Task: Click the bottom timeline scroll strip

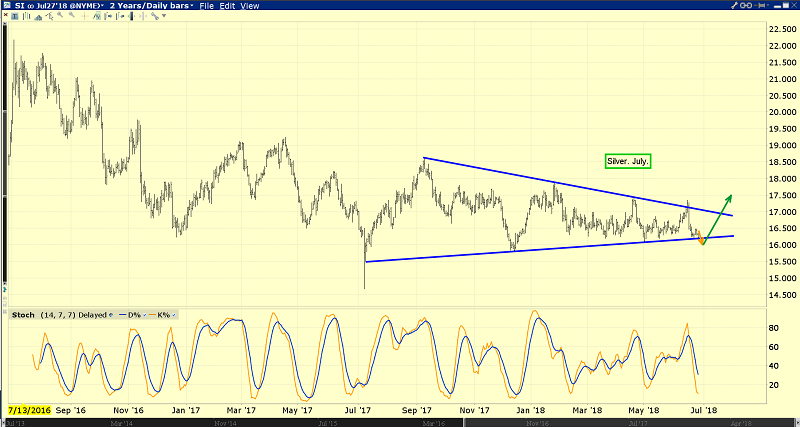Action: [x=400, y=422]
